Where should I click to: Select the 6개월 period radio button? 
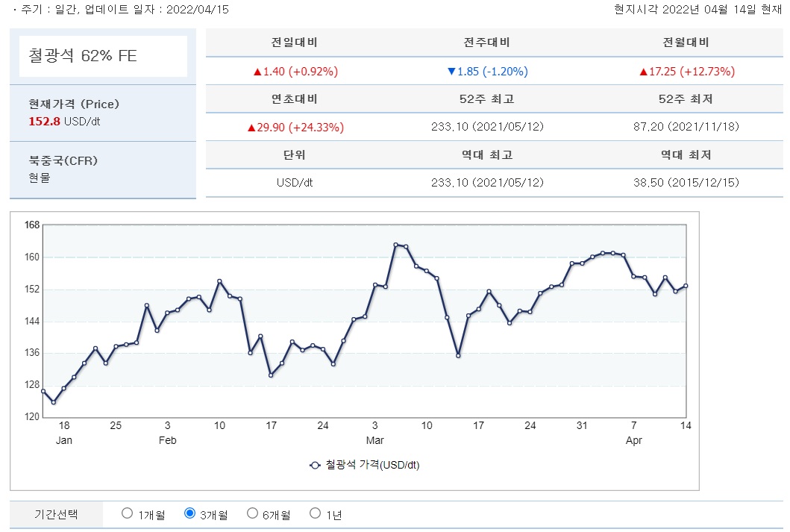[252, 513]
